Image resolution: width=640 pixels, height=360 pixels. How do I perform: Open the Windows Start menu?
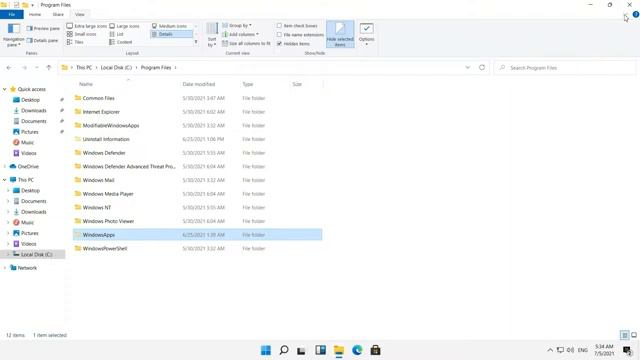[x=266, y=350]
